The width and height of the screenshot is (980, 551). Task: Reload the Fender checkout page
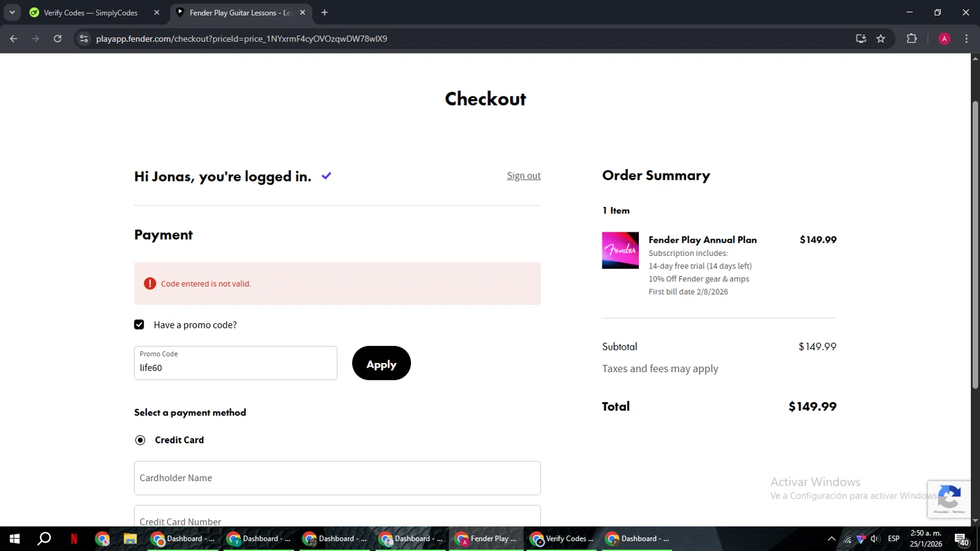57,39
